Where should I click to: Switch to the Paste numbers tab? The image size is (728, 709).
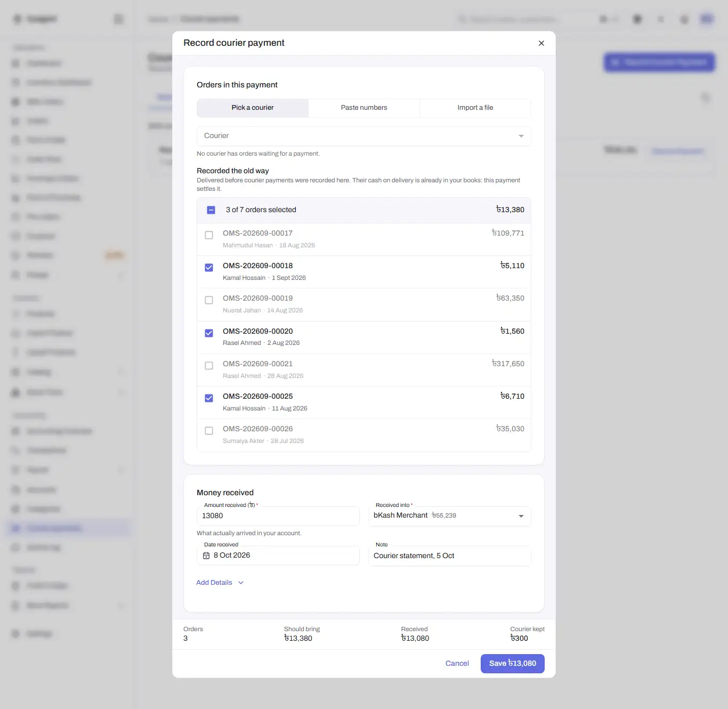click(x=364, y=108)
